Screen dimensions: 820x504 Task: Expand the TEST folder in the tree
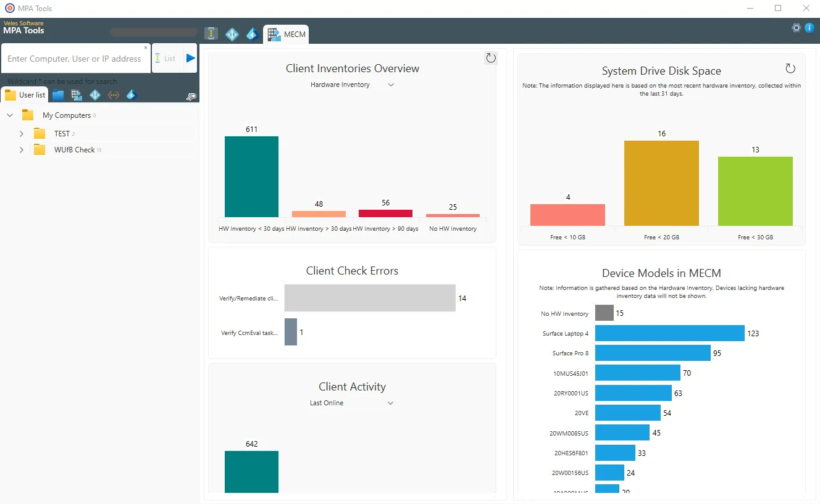point(22,133)
